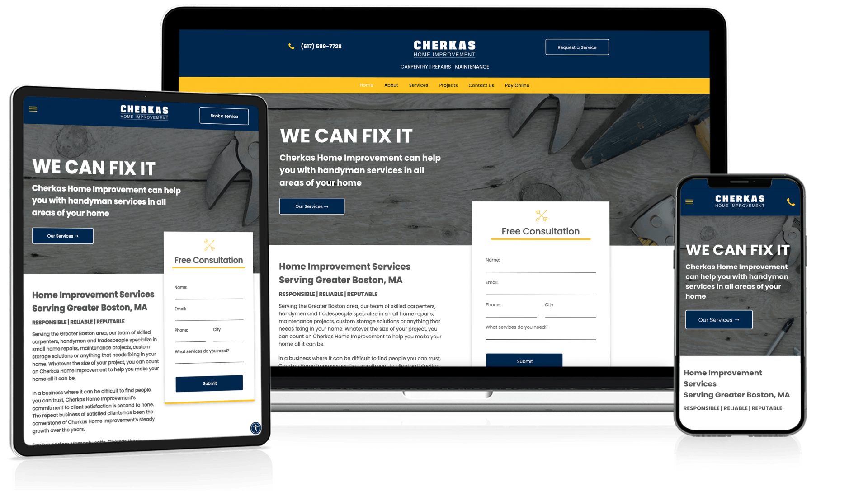868x491 pixels.
Task: Click Submit on the desktop consultation form
Action: click(524, 361)
